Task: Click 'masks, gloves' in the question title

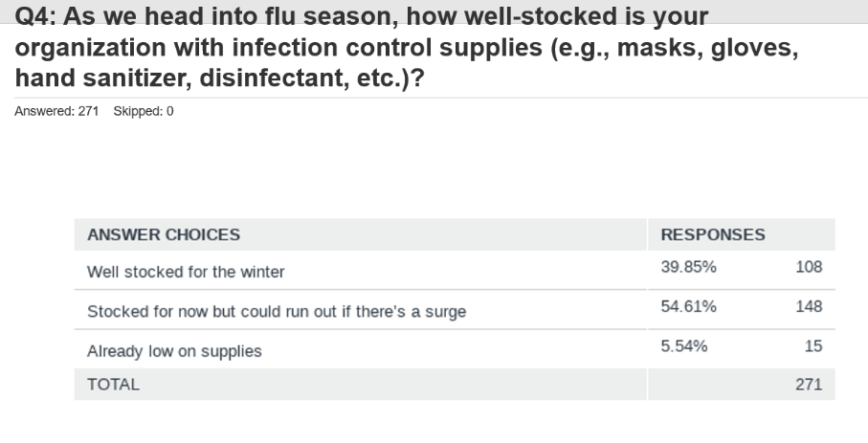Action: (707, 48)
